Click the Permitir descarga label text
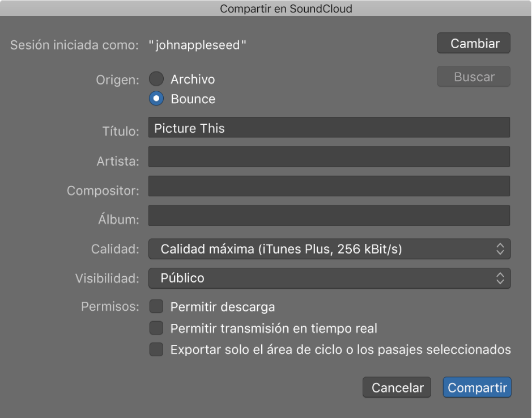This screenshot has height=418, width=532. pyautogui.click(x=223, y=307)
